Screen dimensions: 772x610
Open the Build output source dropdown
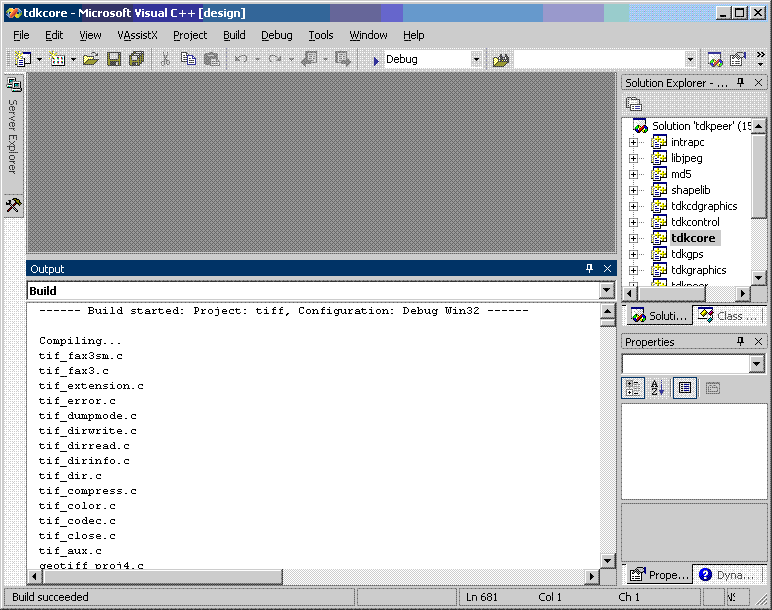607,290
